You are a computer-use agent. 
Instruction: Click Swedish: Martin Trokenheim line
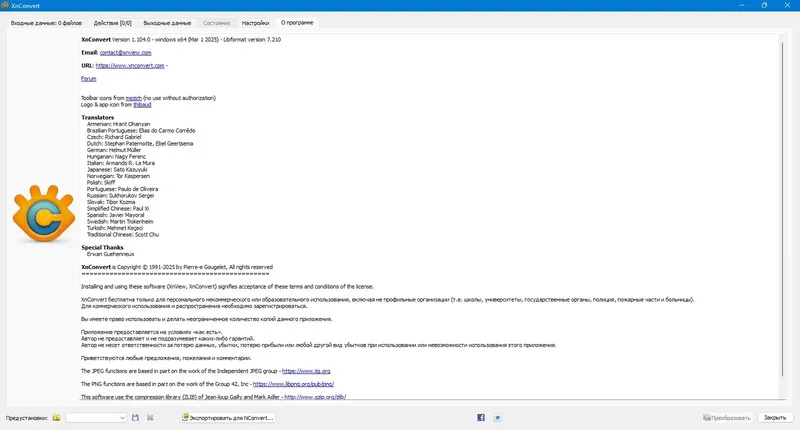tap(120, 221)
